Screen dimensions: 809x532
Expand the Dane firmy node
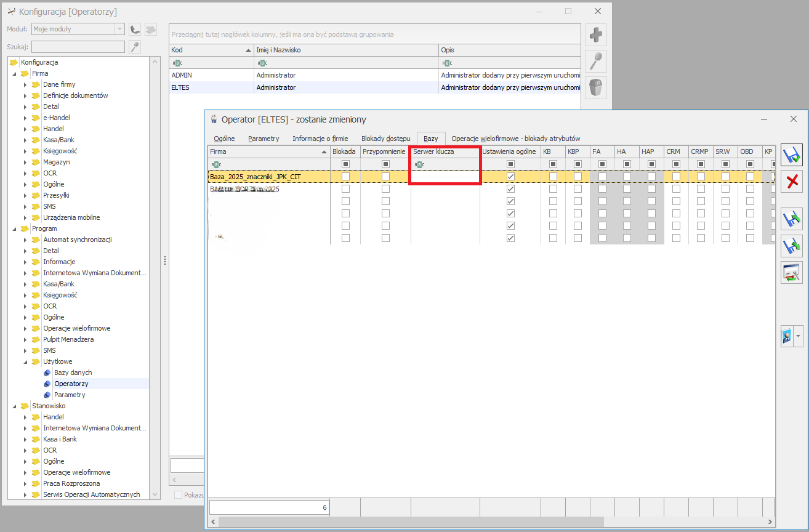point(25,84)
